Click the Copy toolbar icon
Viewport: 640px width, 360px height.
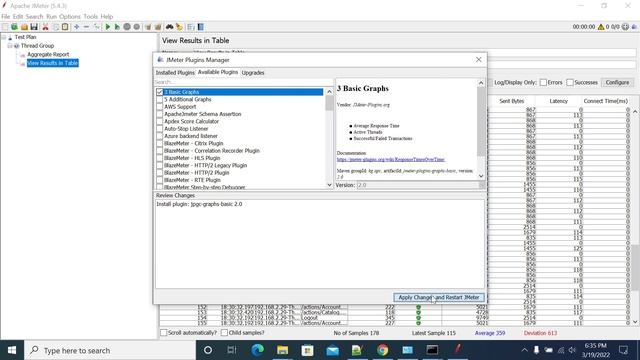(55, 27)
